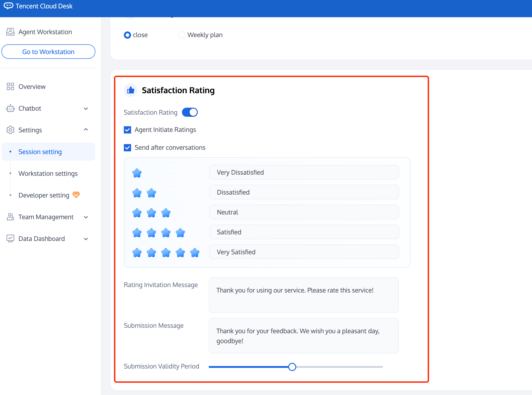
Task: Click the Satisfaction Rating thumbs-up icon
Action: click(x=131, y=90)
